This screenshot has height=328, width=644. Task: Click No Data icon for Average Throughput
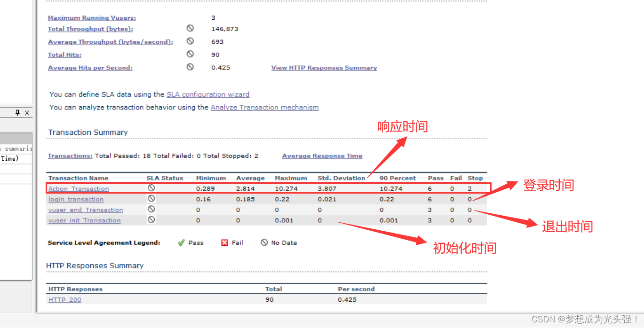click(x=190, y=41)
